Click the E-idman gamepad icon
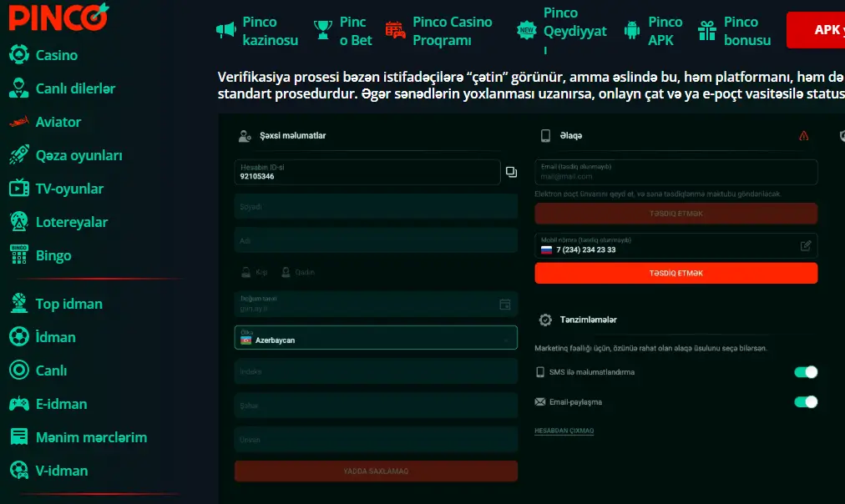 coord(19,404)
